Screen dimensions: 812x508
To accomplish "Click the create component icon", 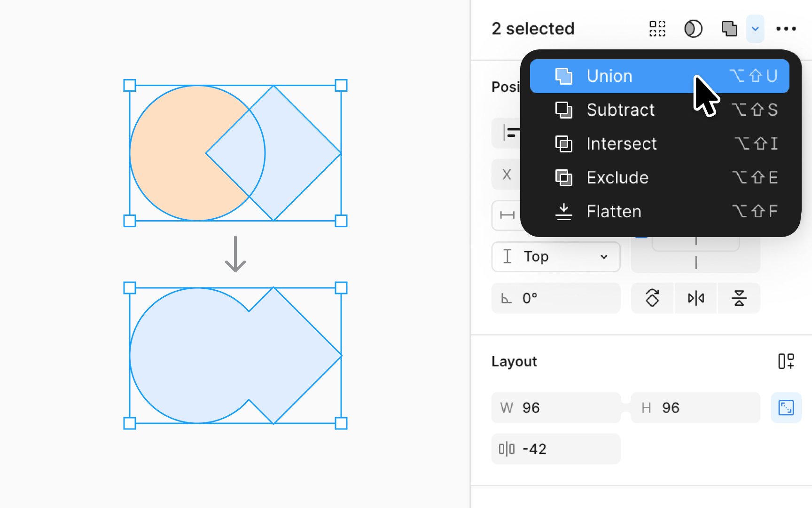I will click(x=657, y=29).
